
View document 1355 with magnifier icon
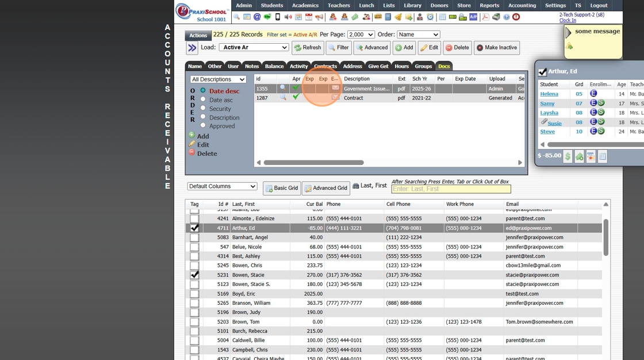click(282, 89)
